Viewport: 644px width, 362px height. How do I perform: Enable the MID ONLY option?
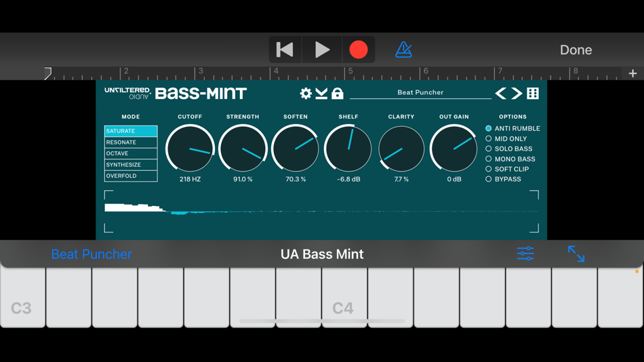(506, 139)
